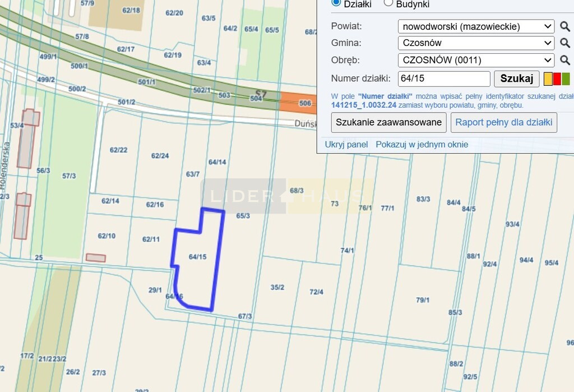The image size is (574, 392).
Task: Click parcel label 62/10 on map
Action: coord(107,236)
